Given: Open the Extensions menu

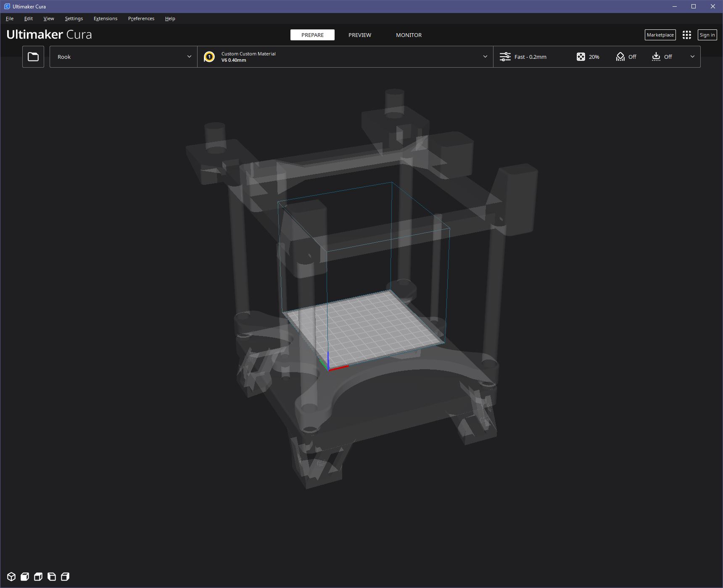Looking at the screenshot, I should 106,18.
